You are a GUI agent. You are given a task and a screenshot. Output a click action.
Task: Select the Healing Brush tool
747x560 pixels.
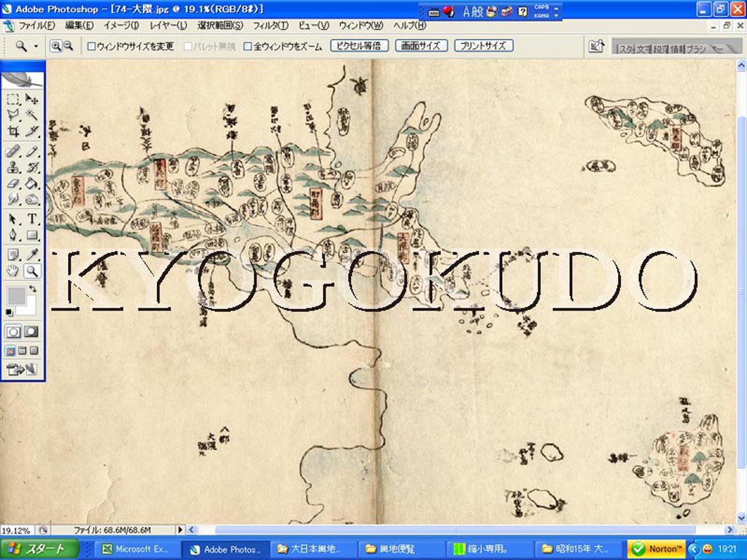point(13,152)
